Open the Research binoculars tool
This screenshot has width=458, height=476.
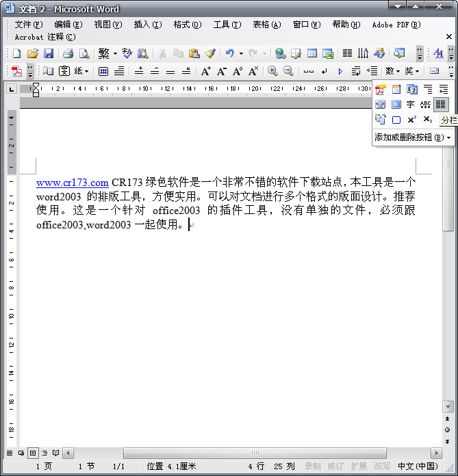point(142,53)
